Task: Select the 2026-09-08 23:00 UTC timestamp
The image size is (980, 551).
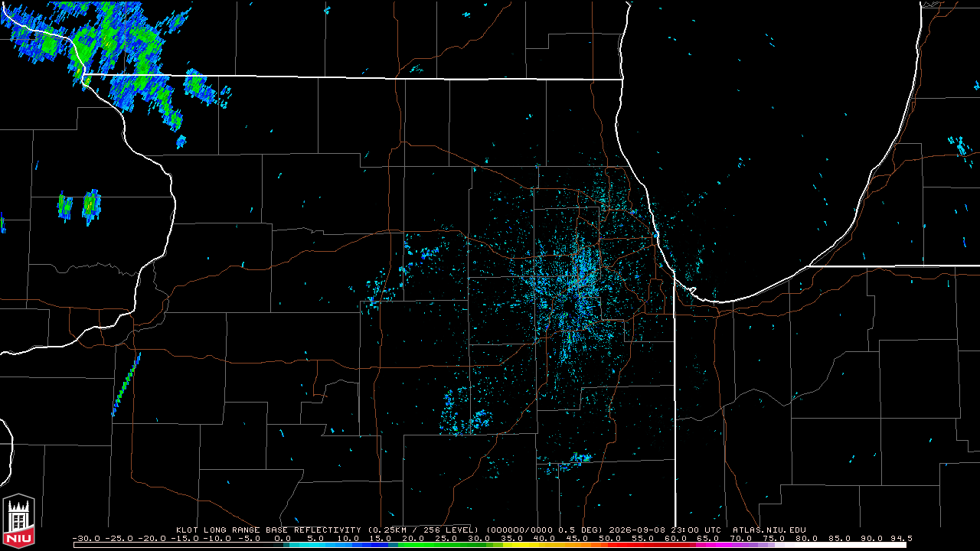Action: [665, 530]
